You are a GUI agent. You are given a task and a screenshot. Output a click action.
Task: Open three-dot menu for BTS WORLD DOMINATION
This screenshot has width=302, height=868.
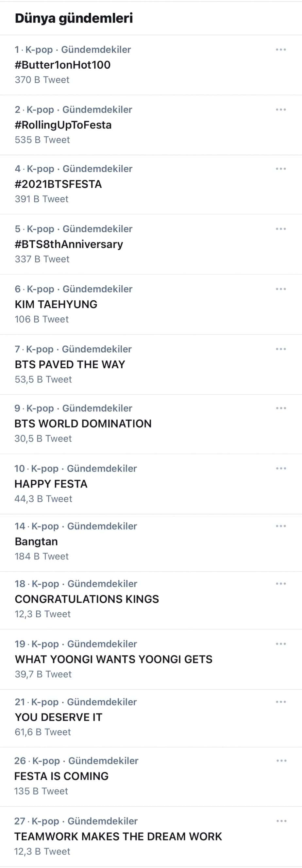pyautogui.click(x=281, y=408)
